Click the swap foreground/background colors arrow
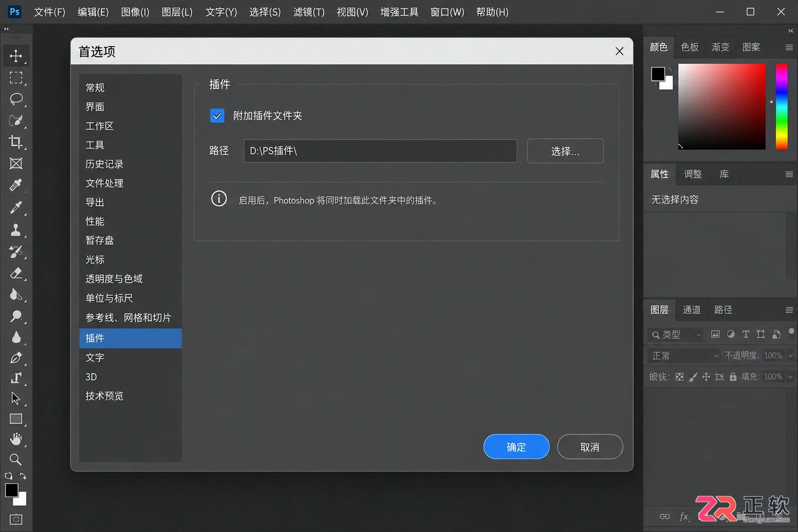 click(23, 475)
